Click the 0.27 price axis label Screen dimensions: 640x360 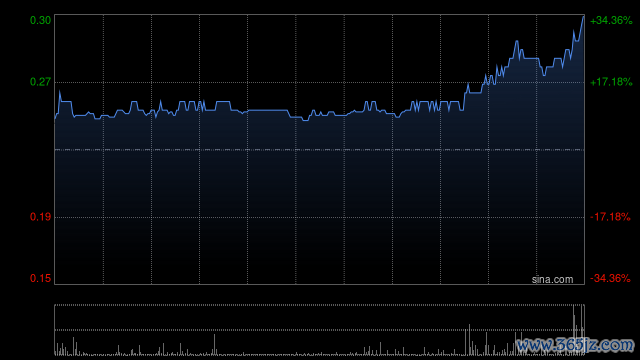(x=40, y=82)
